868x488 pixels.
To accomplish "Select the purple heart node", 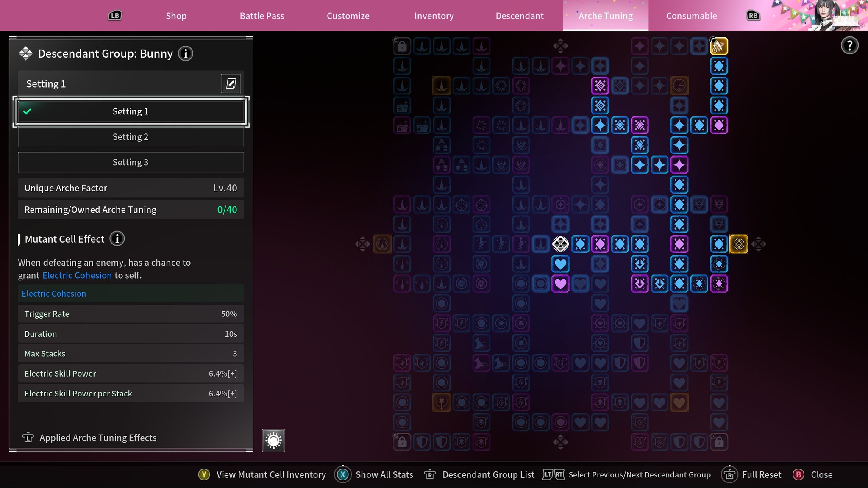I will (560, 284).
